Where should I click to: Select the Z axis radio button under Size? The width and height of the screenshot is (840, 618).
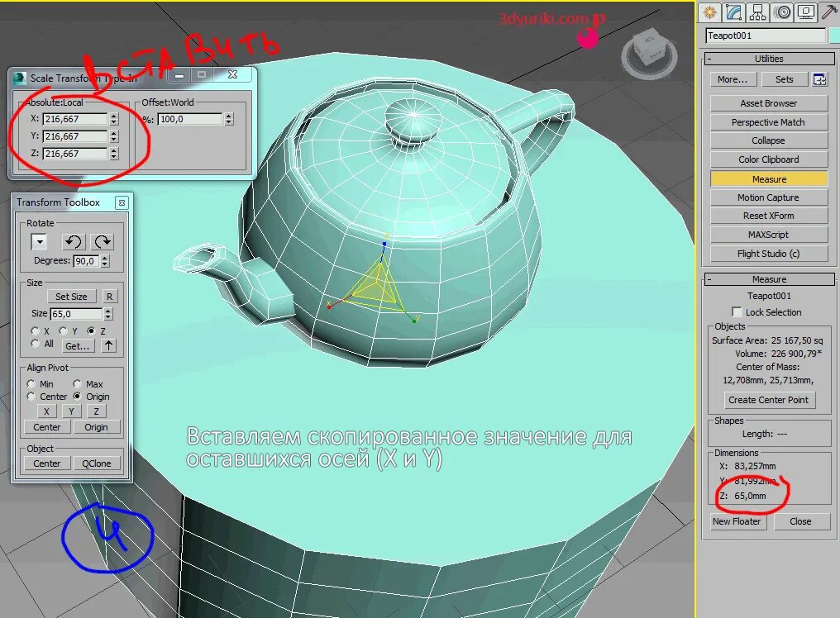click(91, 331)
